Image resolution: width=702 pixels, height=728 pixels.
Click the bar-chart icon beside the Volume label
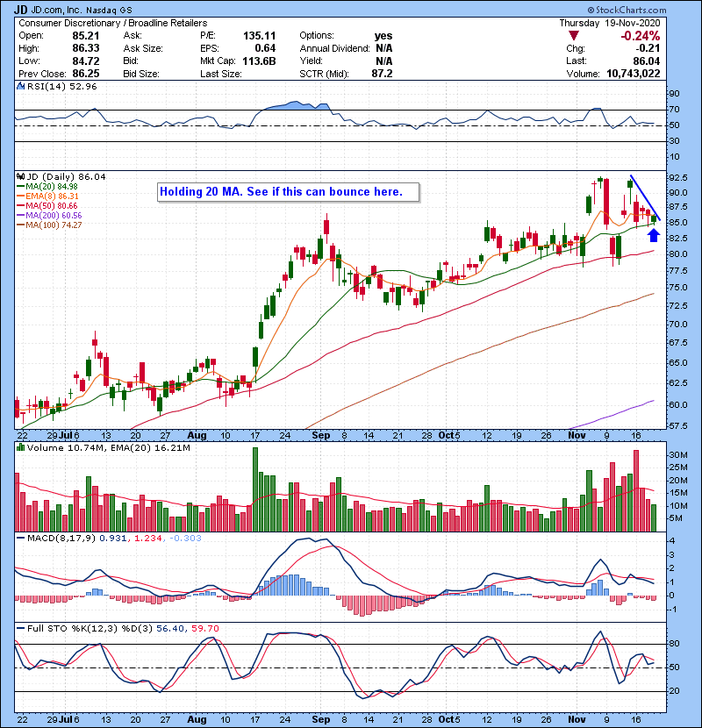20,447
